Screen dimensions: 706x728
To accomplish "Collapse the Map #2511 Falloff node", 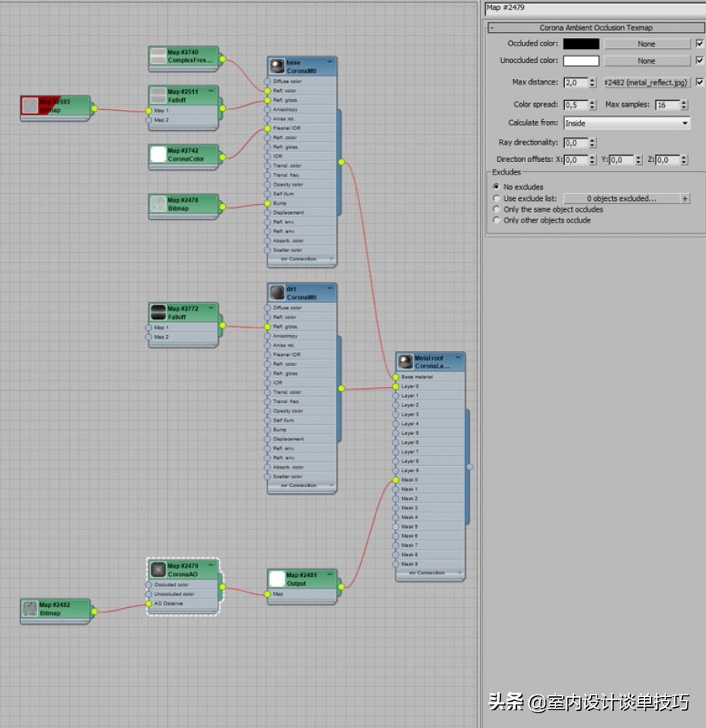I will (x=211, y=91).
